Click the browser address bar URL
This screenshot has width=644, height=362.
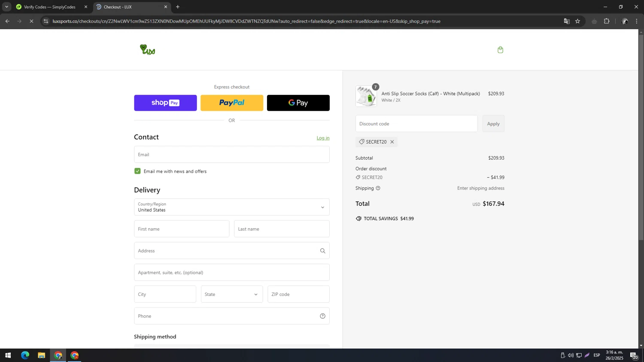coord(246,21)
